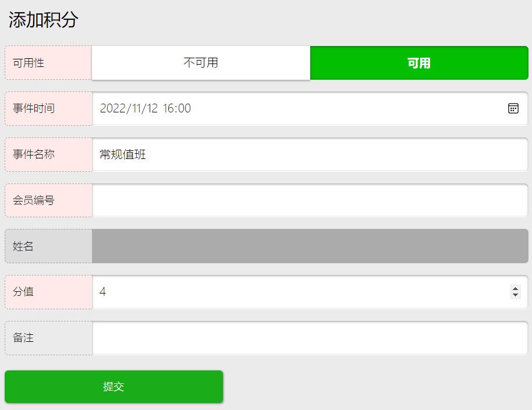Click the 分值 label
Screen dimensions: 532x410
[23, 292]
